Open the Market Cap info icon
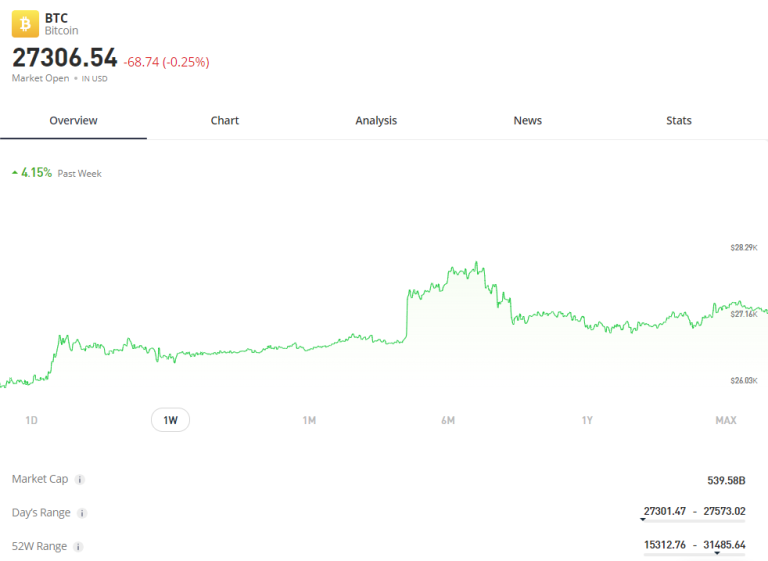Screen dimensions: 768x561 click(x=79, y=480)
